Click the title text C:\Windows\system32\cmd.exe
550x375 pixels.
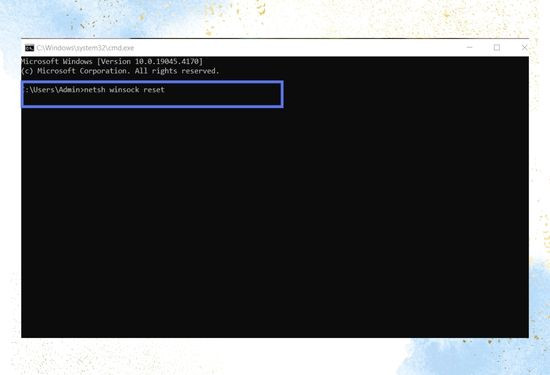(85, 48)
